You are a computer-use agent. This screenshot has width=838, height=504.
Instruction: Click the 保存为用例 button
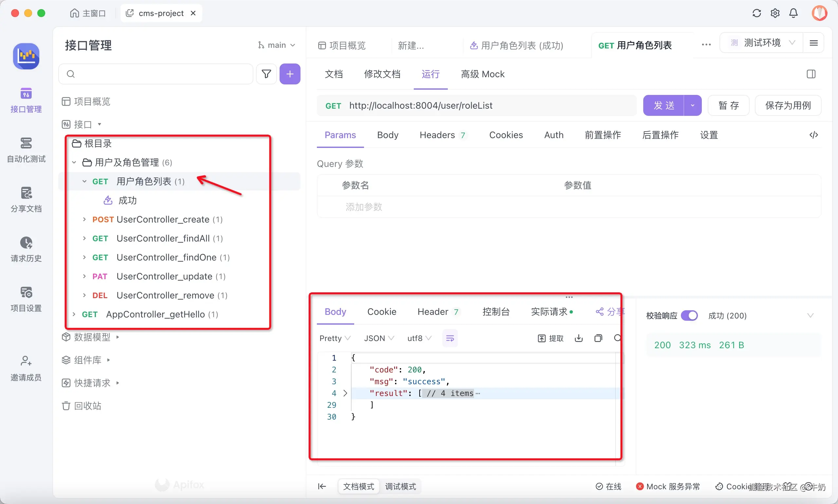point(788,105)
